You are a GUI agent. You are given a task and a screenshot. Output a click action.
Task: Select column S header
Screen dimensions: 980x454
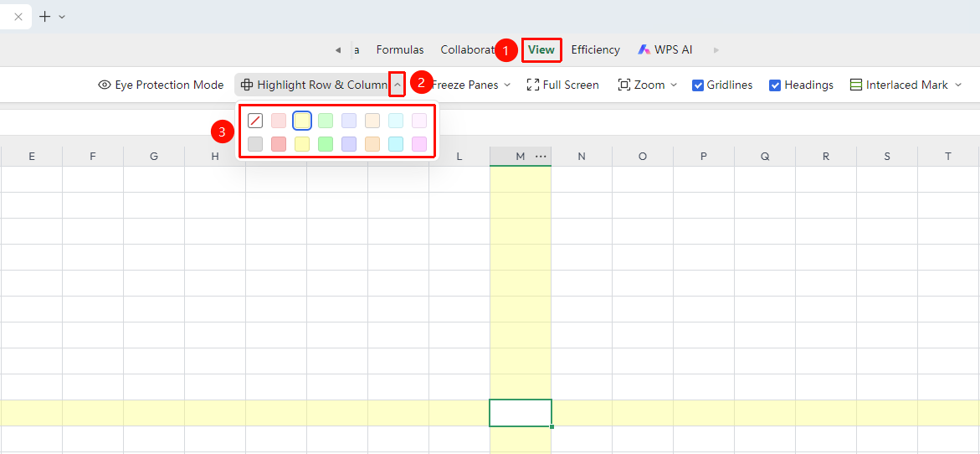pyautogui.click(x=887, y=157)
